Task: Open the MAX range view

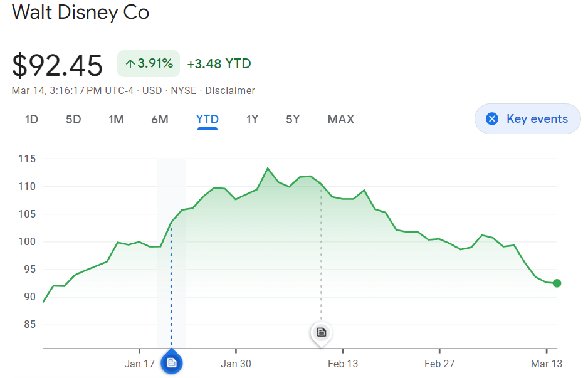Action: pyautogui.click(x=340, y=119)
